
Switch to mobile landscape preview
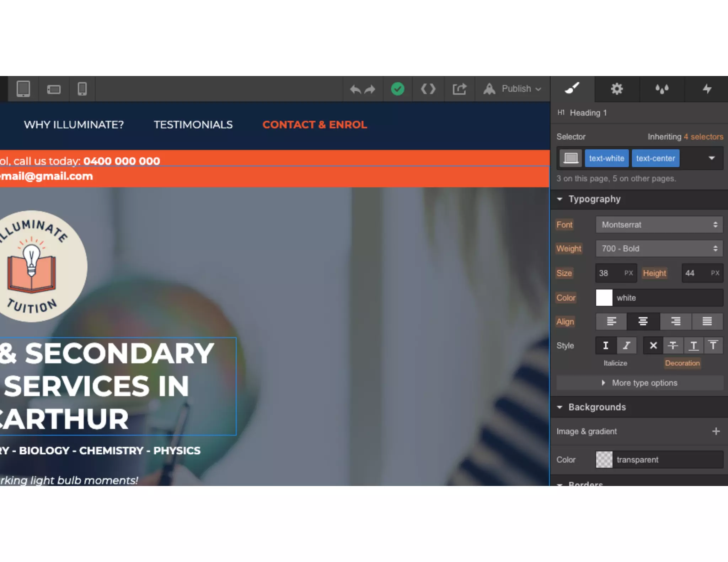tap(54, 89)
